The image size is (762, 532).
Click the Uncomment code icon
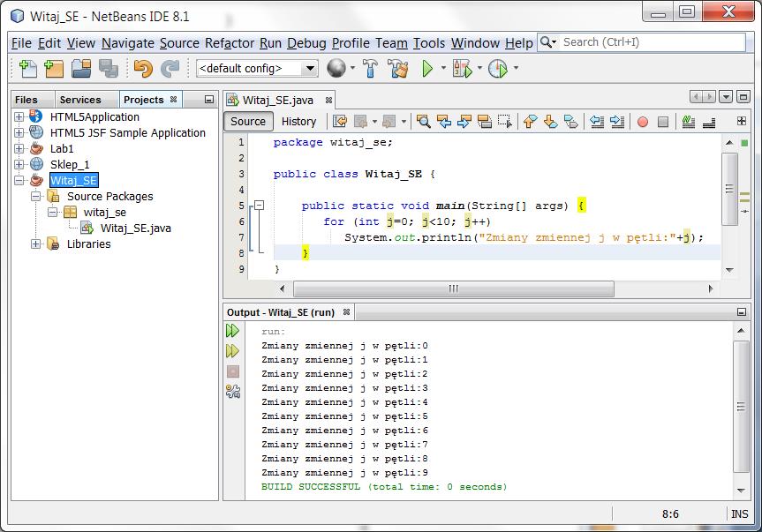click(x=709, y=122)
